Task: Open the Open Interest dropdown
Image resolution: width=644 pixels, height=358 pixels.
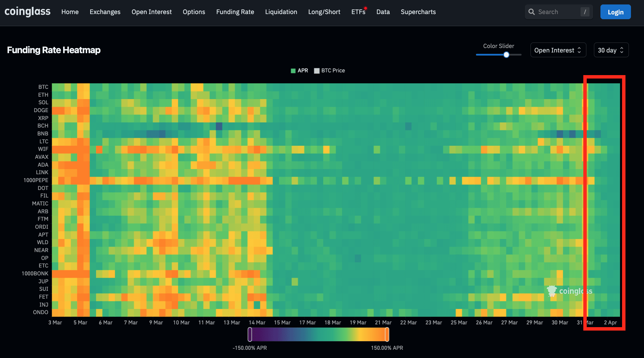Action: tap(558, 50)
